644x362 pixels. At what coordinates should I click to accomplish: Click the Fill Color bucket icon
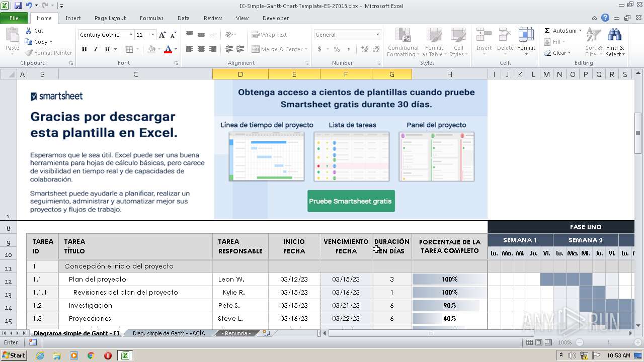click(x=151, y=49)
